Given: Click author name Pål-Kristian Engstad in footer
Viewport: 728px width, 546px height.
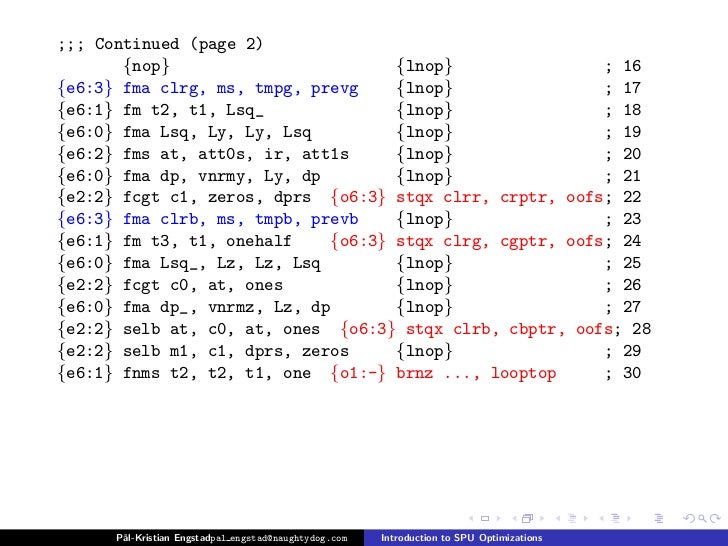Looking at the screenshot, I should 162,538.
